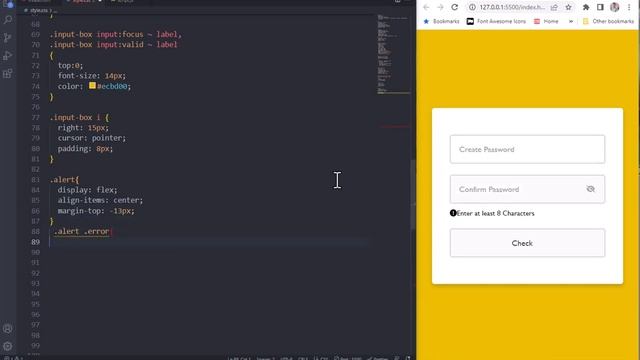
Task: Click the 'cursor: pointer;' line
Action: point(92,138)
